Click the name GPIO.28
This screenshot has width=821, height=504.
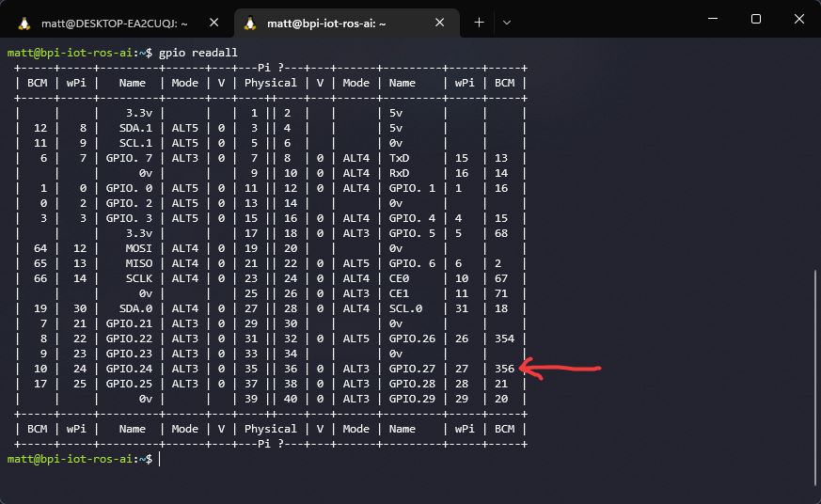pyautogui.click(x=412, y=384)
